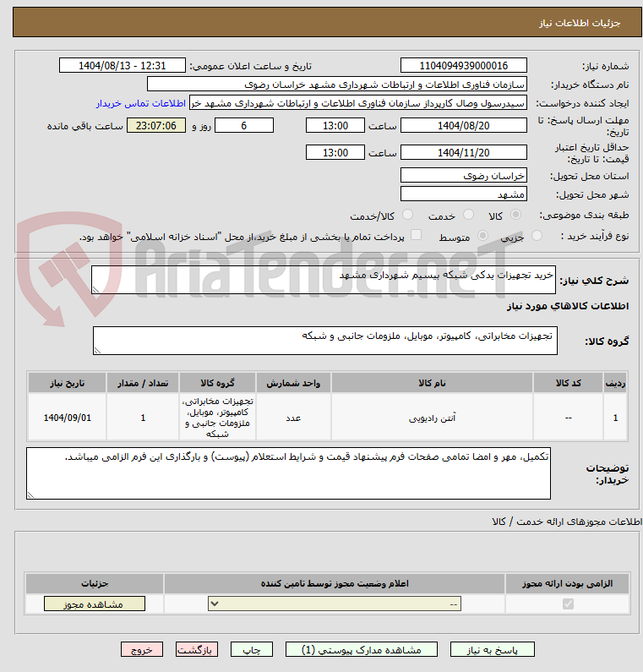The height and width of the screenshot is (672, 643).
Task: Click the announcement date field 1404/08/13 - 12:31
Action: click(x=122, y=66)
